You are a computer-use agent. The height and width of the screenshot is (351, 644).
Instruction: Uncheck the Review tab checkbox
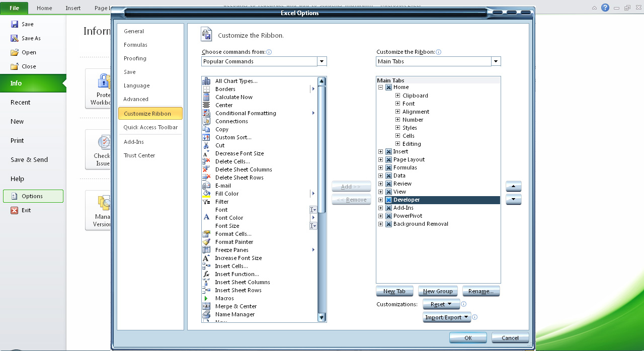click(x=388, y=184)
